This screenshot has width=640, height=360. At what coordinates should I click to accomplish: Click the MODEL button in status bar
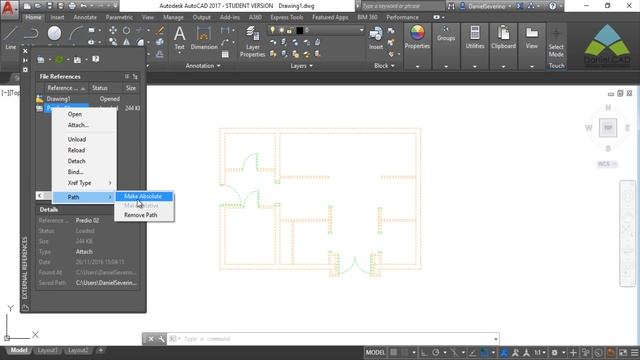(375, 352)
